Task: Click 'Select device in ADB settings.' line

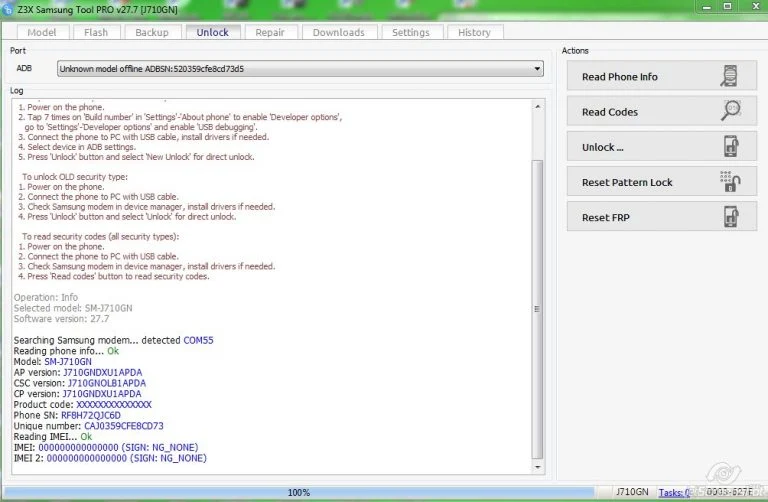Action: click(x=77, y=147)
